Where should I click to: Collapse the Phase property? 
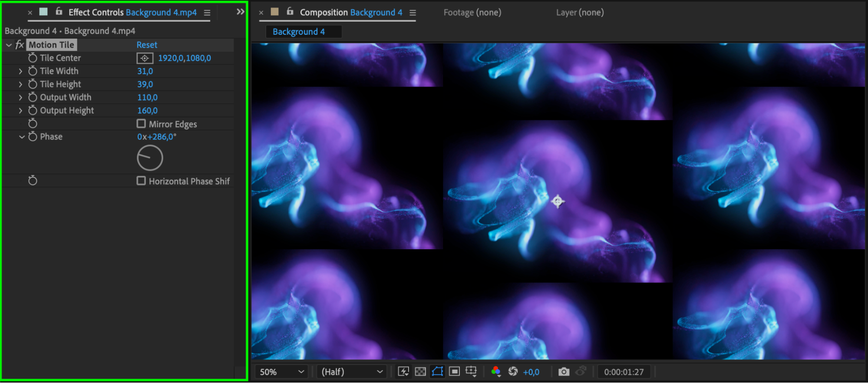point(21,136)
